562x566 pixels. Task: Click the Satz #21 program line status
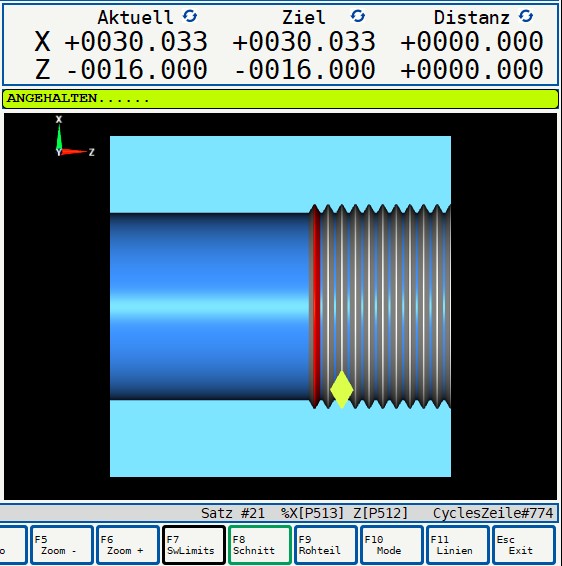[232, 513]
